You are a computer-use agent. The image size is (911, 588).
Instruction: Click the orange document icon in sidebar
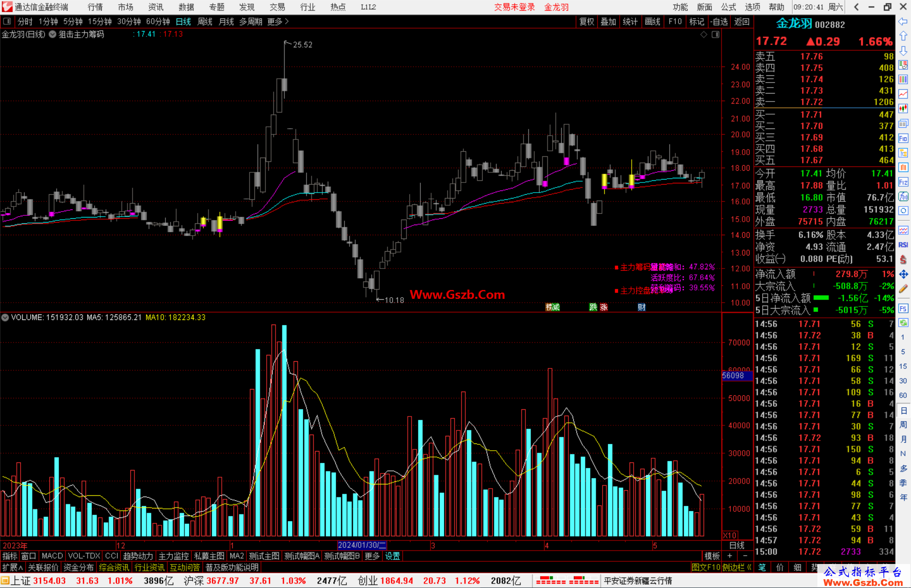(903, 167)
